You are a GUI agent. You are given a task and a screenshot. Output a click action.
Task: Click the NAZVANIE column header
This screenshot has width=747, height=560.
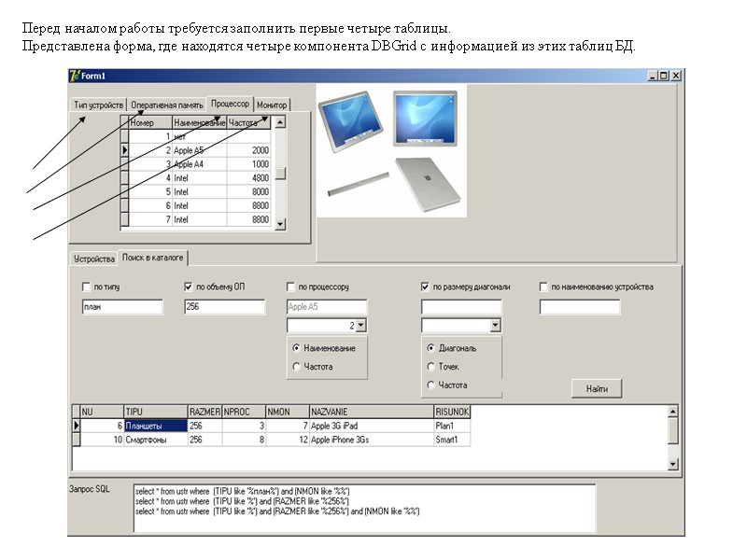(371, 412)
